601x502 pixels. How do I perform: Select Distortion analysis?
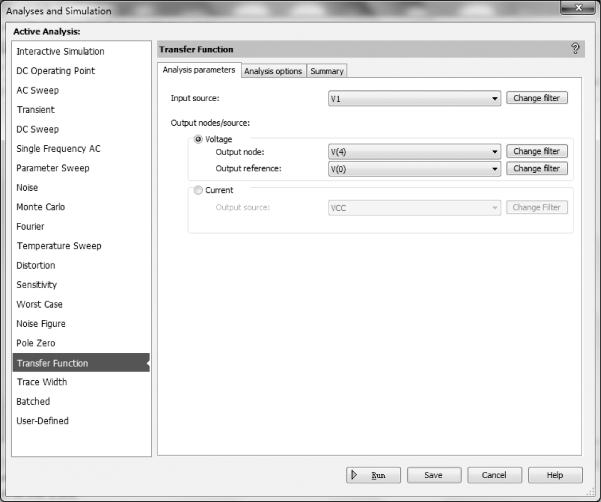[81, 266]
